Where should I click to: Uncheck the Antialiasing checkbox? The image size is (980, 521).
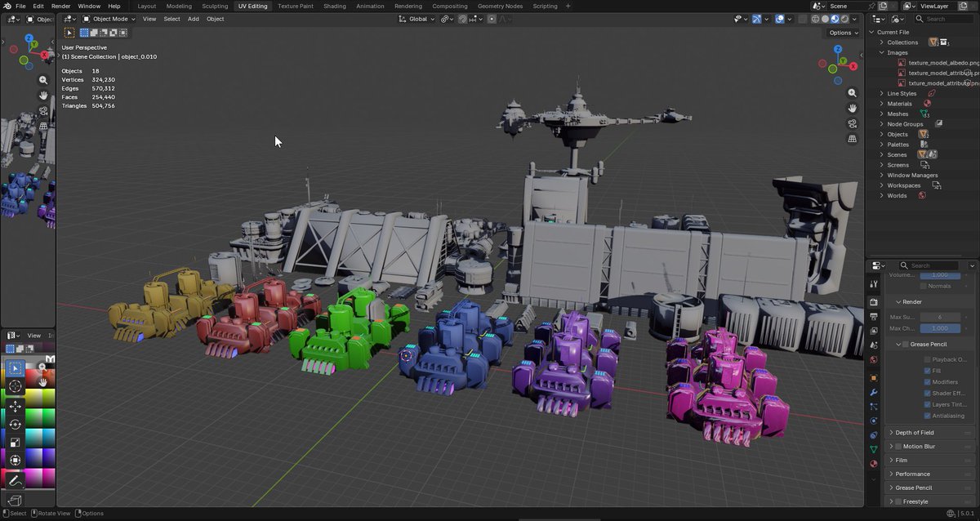(927, 416)
